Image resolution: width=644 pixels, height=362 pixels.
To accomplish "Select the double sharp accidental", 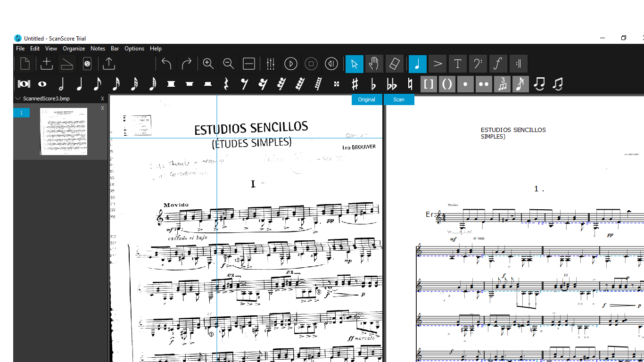I will coord(337,84).
